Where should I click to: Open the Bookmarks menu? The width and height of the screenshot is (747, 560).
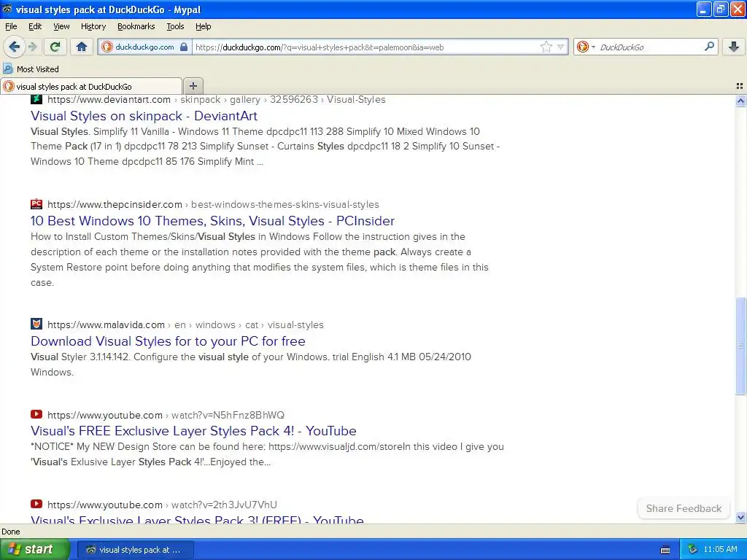click(x=136, y=26)
